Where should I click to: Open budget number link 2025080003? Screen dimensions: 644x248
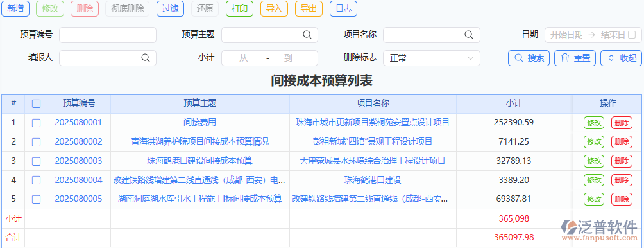click(x=78, y=161)
